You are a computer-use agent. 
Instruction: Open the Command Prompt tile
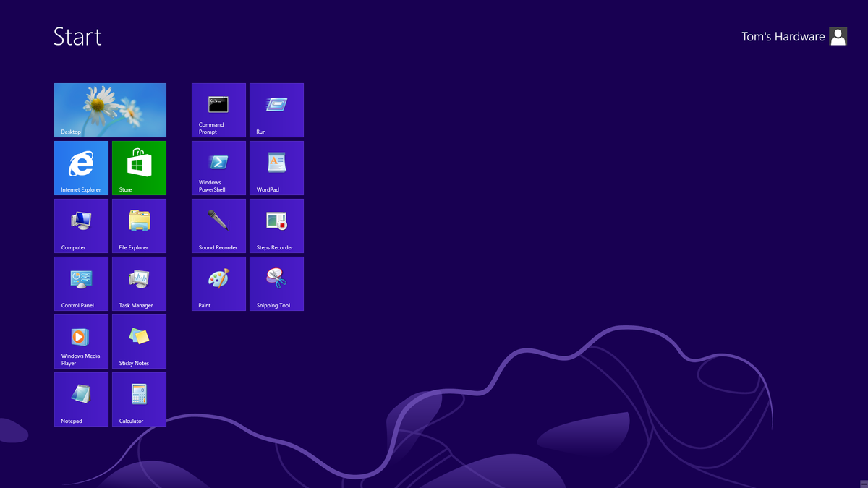click(218, 110)
